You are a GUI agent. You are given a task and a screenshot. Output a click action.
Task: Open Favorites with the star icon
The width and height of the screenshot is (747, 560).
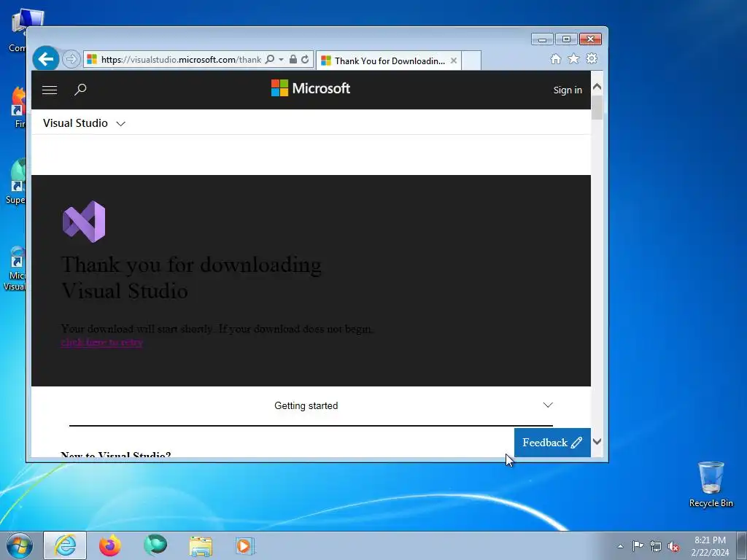(573, 58)
